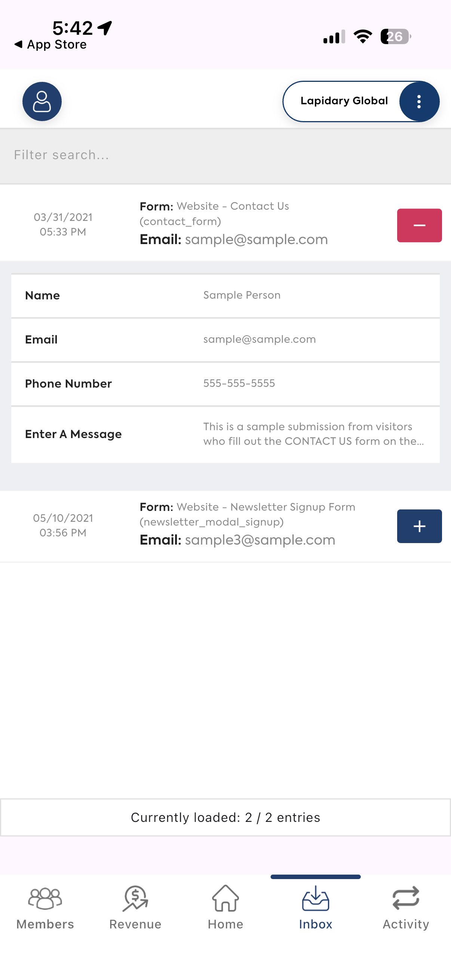Image resolution: width=451 pixels, height=980 pixels.
Task: Tap the Activity arrows icon
Action: [x=406, y=898]
